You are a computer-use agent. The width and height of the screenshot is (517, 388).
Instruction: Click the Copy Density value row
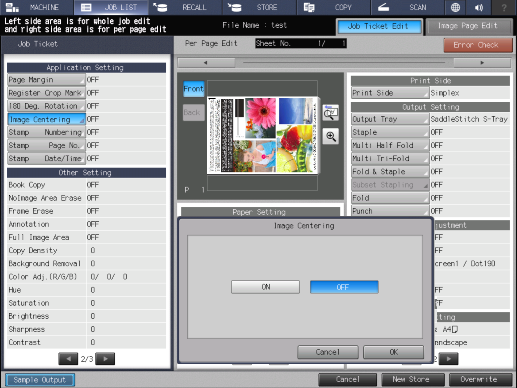click(x=86, y=250)
